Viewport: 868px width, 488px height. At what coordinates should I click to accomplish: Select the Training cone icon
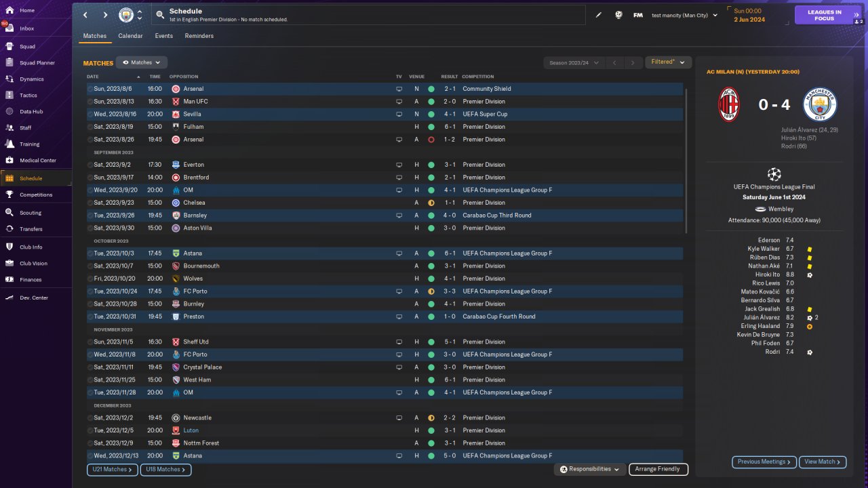coord(9,144)
